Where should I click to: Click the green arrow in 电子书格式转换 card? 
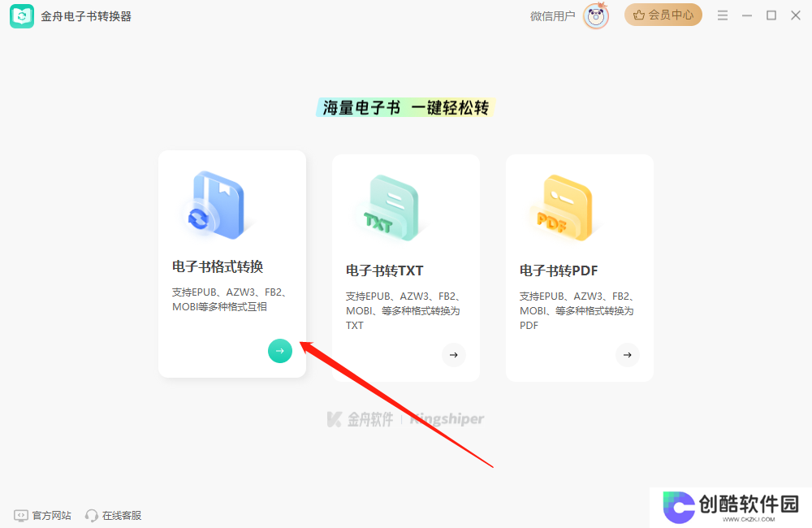280,351
